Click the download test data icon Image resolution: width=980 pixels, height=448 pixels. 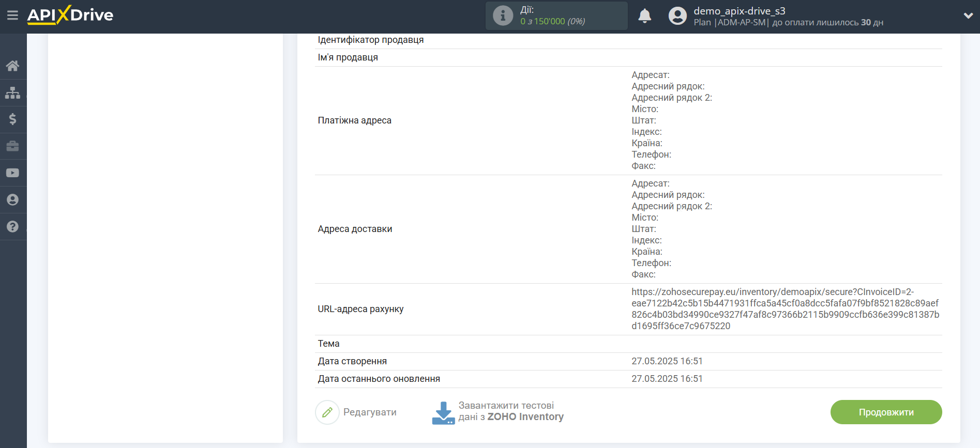tap(443, 413)
